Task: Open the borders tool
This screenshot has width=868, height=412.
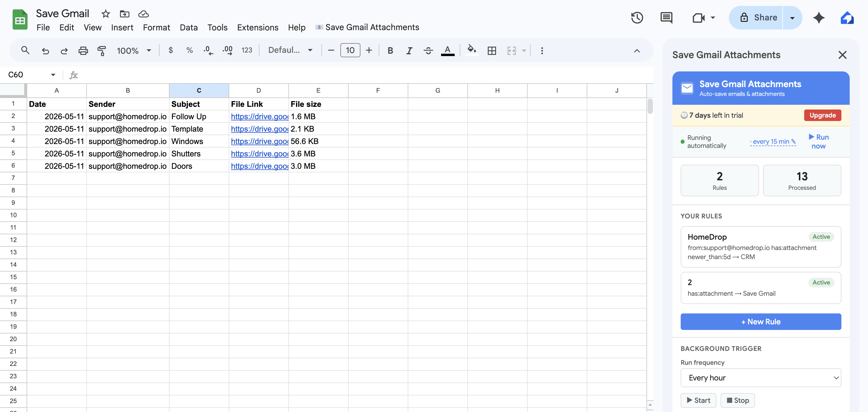Action: click(492, 50)
